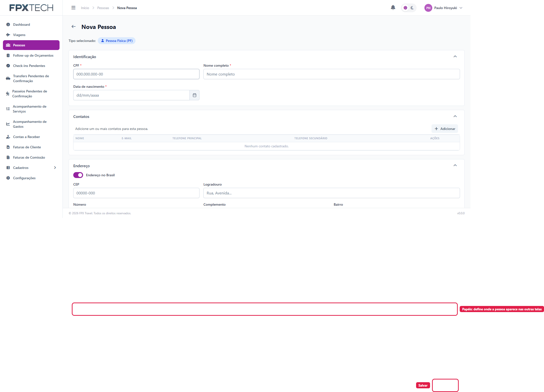The width and height of the screenshot is (544, 392).
Task: Focus the CEP input field
Action: pos(136,193)
